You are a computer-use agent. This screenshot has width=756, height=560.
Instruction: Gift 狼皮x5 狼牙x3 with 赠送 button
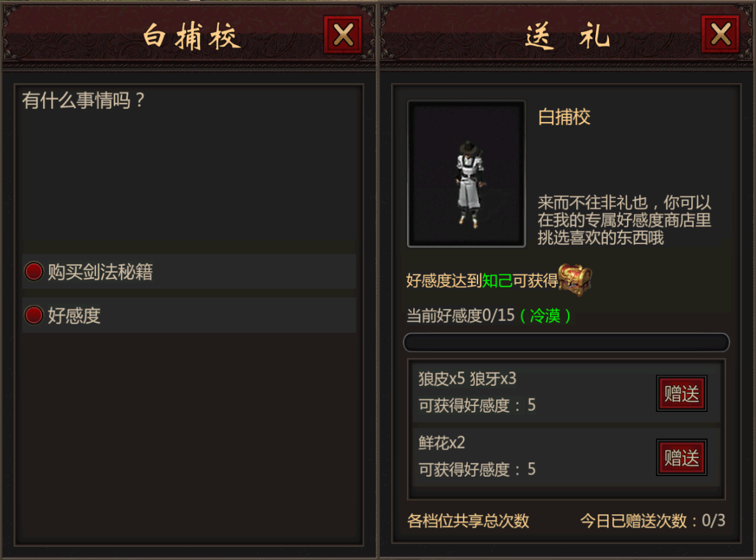[681, 393]
